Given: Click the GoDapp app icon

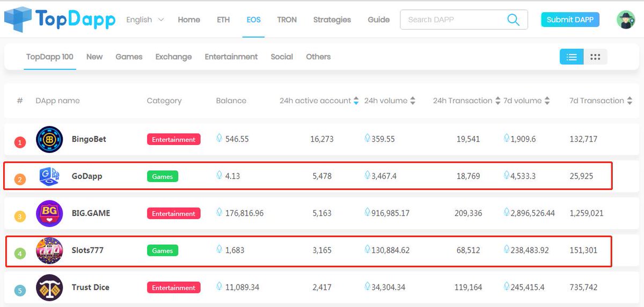Looking at the screenshot, I should point(49,176).
